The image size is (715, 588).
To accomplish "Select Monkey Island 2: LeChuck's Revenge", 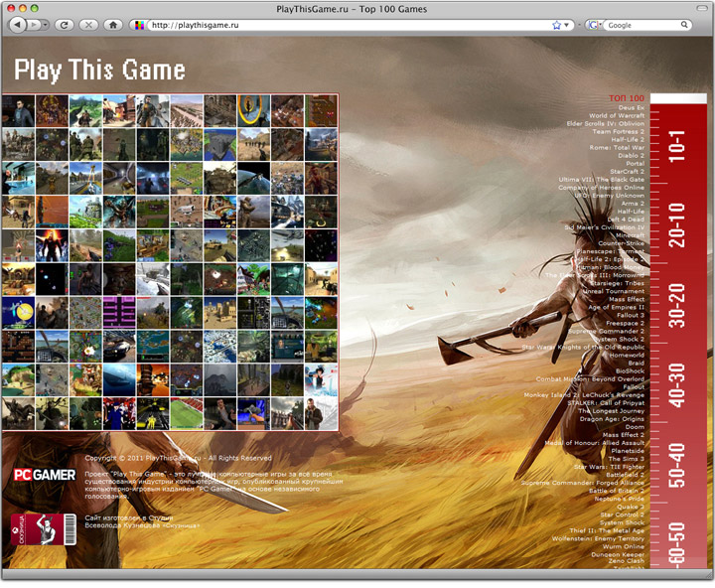I will click(584, 395).
